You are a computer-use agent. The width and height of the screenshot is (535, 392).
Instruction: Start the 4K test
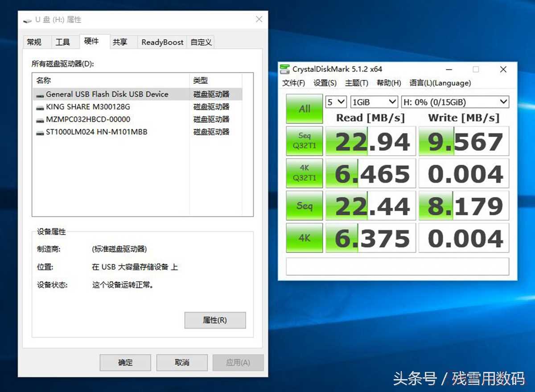(x=305, y=238)
